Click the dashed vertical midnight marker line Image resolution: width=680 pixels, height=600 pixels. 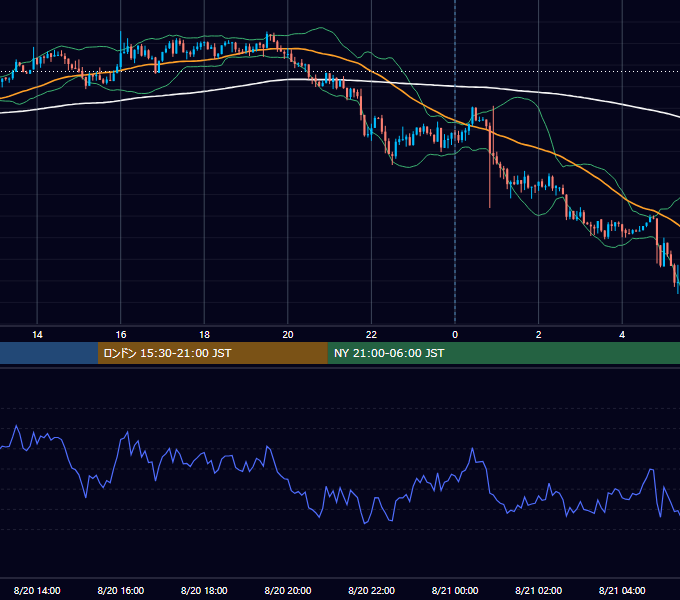(x=455, y=163)
